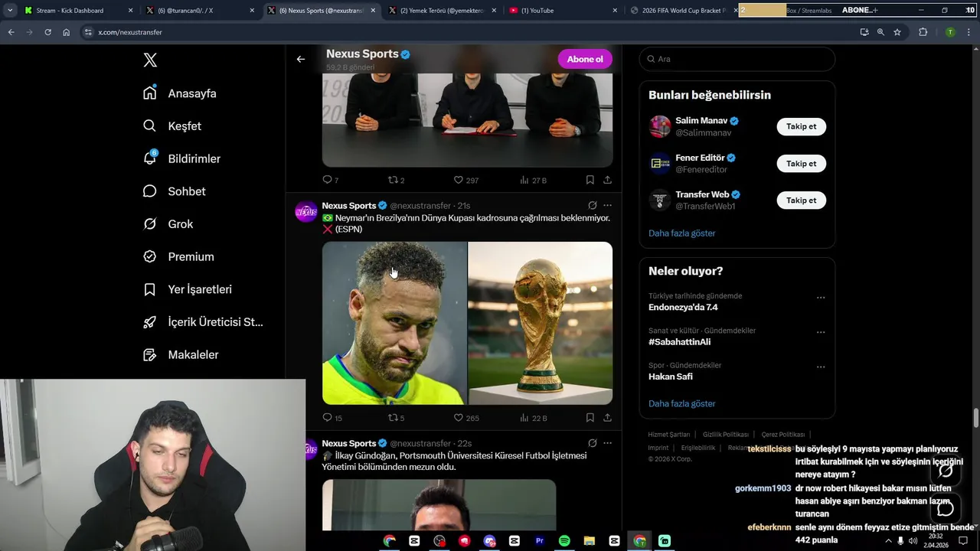The width and height of the screenshot is (980, 551).
Task: Open the World Cup trophy photo
Action: tap(541, 323)
